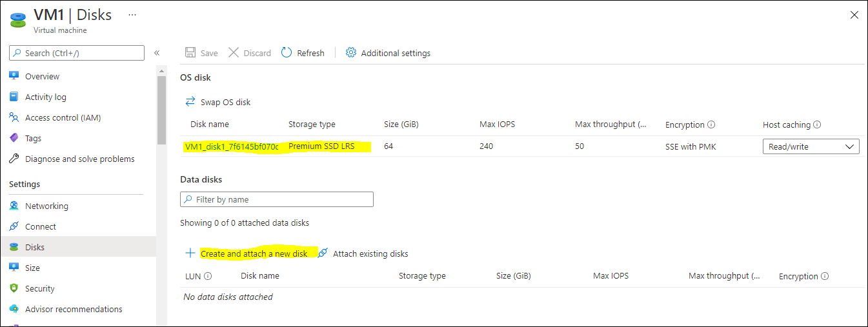This screenshot has width=868, height=327.
Task: Click the Max IOPS header in OS disk table
Action: (x=497, y=124)
